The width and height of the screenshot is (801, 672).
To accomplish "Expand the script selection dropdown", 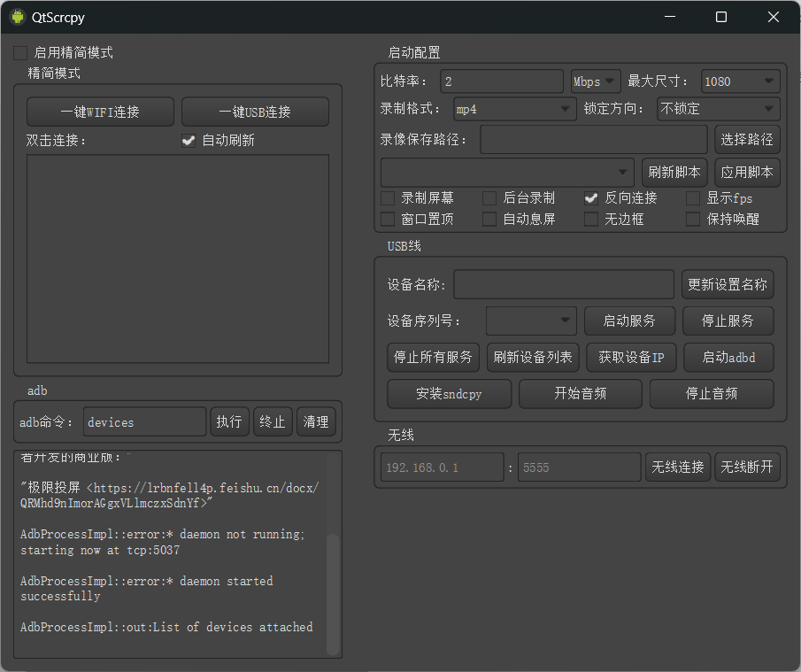I will click(507, 173).
